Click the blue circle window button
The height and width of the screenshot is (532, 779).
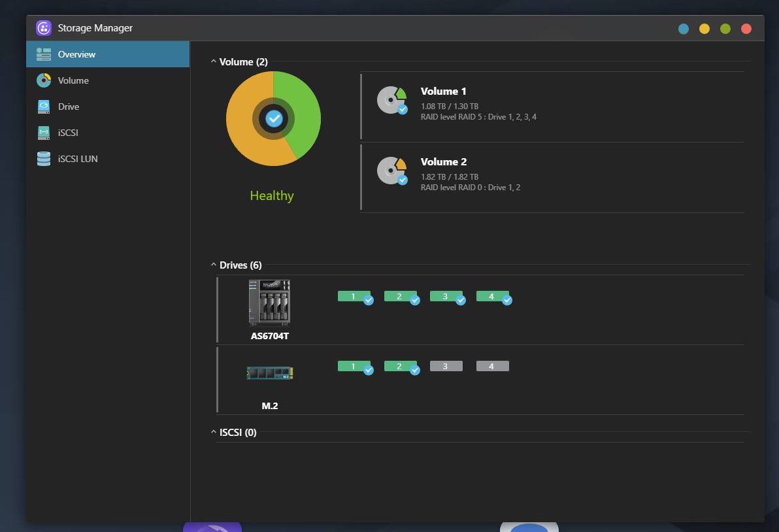coord(684,29)
